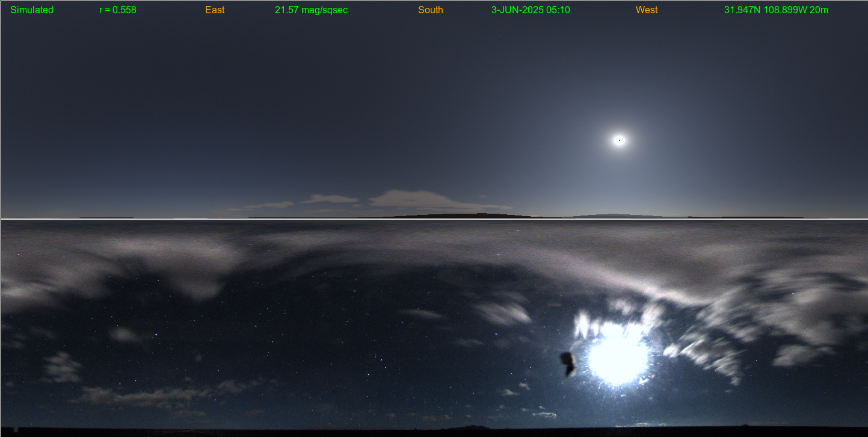
Task: Click the West direction label
Action: click(x=647, y=10)
